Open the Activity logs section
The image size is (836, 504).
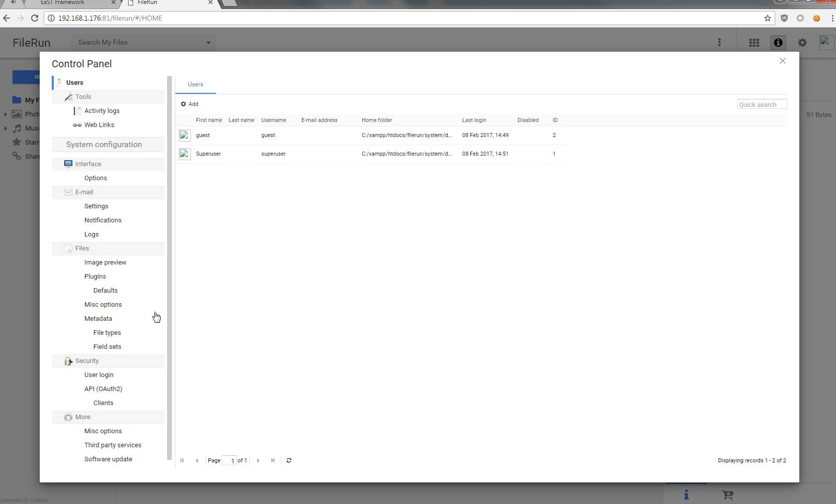coord(102,110)
